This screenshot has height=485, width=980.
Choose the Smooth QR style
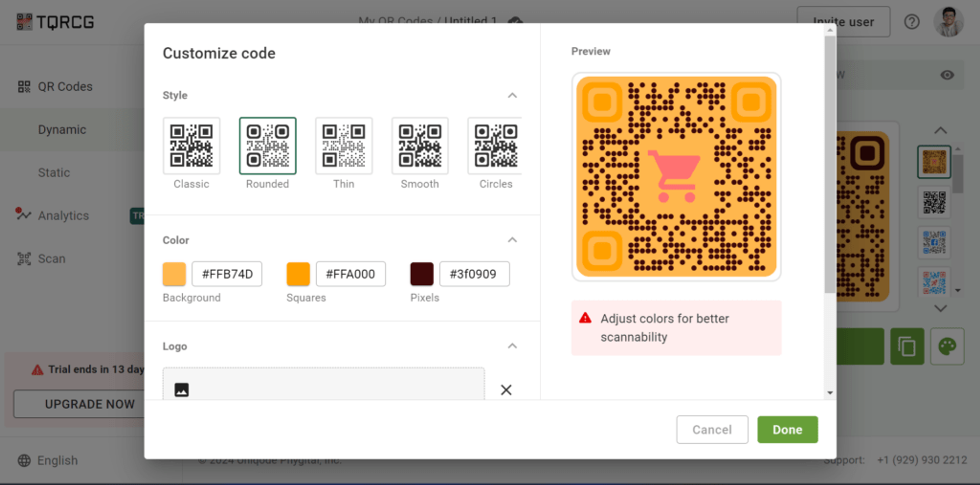click(x=420, y=146)
